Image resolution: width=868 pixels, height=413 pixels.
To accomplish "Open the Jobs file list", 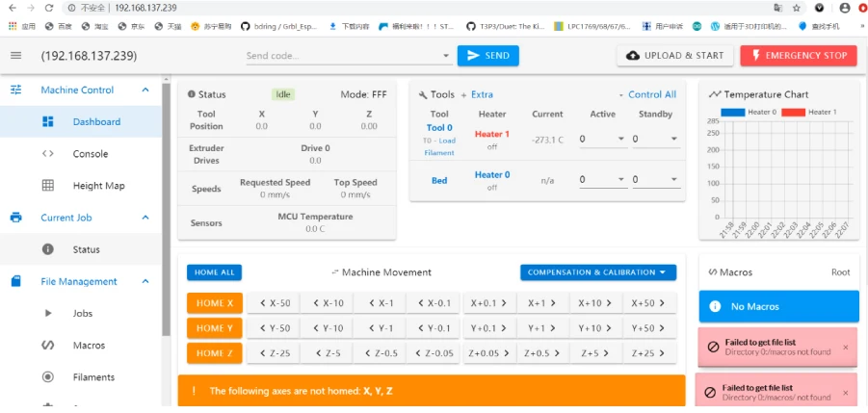I will pos(81,314).
